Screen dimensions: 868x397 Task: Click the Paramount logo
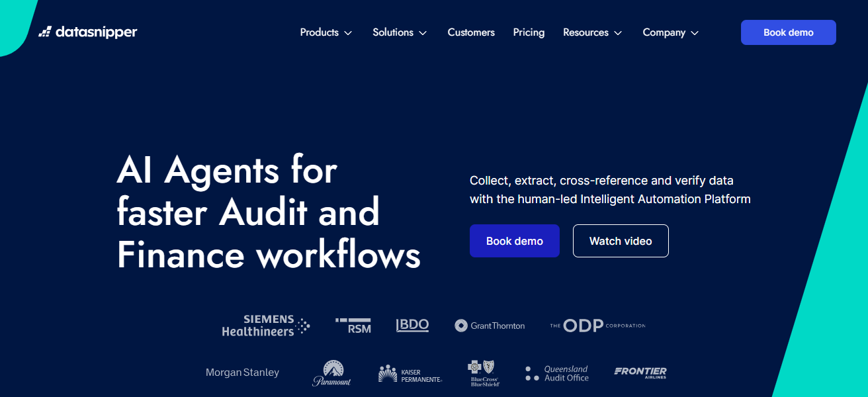(331, 373)
